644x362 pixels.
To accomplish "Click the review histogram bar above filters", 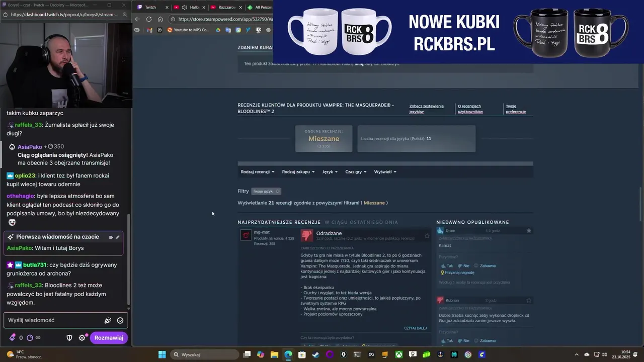I will 385,163.
